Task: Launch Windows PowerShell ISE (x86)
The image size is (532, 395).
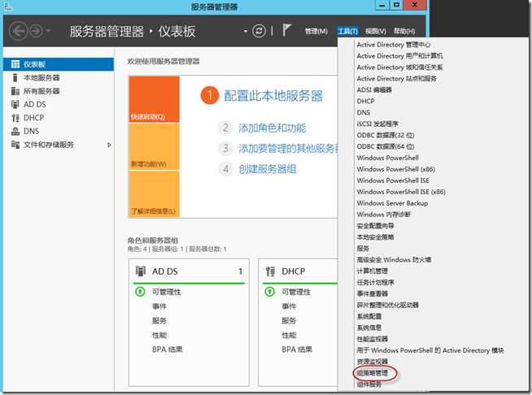Action: 401,192
